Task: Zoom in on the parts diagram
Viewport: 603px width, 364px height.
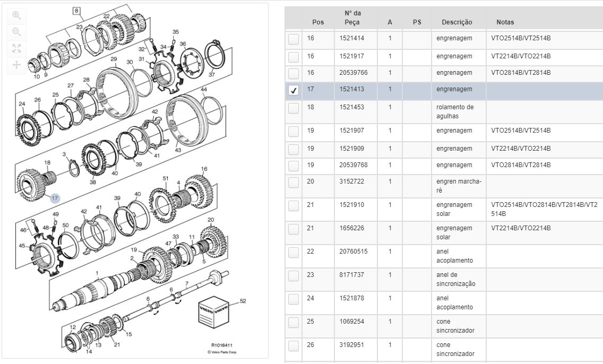Action: click(x=16, y=15)
